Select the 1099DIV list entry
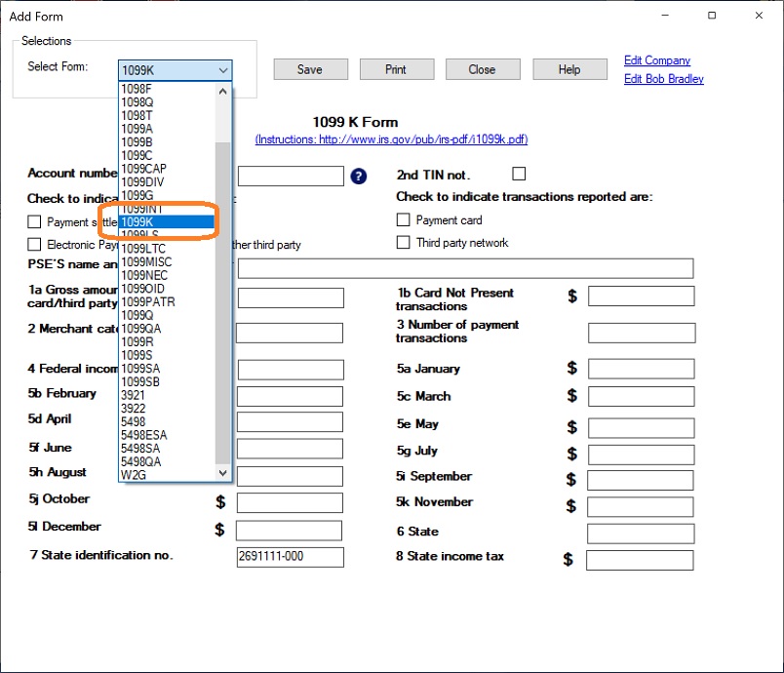The image size is (784, 673). (143, 182)
